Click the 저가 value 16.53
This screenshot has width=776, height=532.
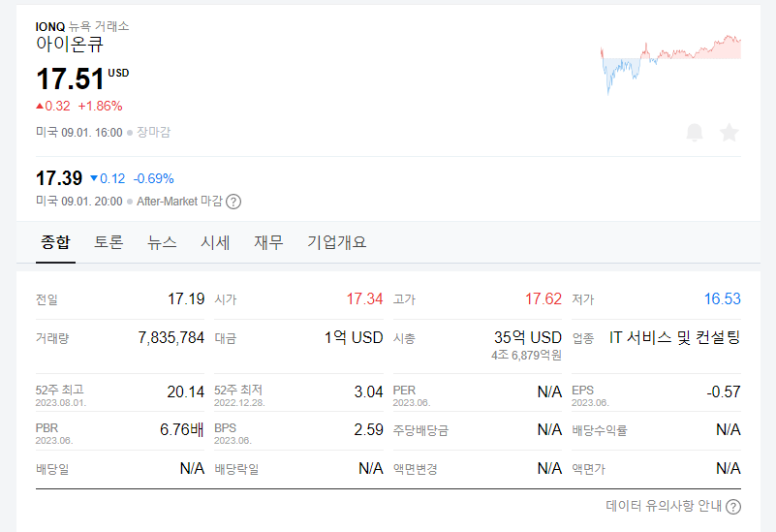[x=723, y=298]
